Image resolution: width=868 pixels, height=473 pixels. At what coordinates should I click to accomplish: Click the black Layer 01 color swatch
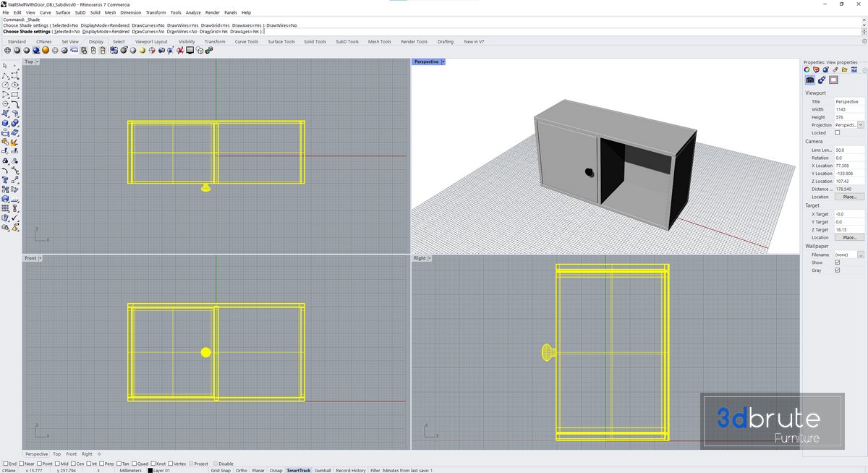click(x=150, y=471)
